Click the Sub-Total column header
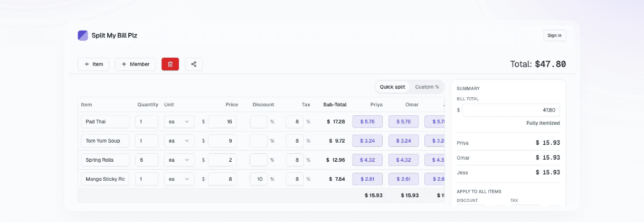 (335, 105)
